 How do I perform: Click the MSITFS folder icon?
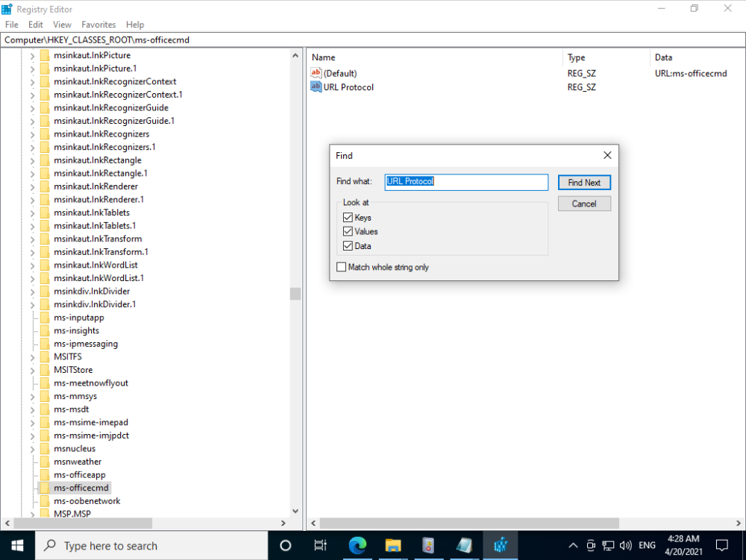(45, 356)
